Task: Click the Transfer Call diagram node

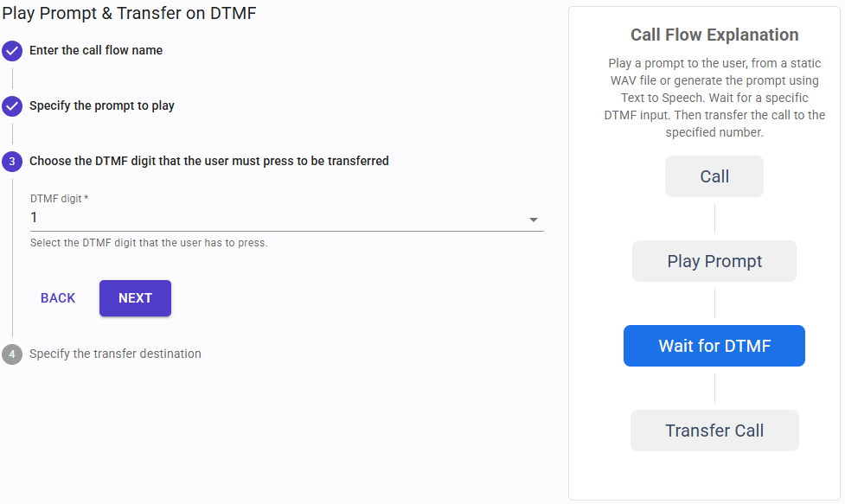Action: (714, 431)
